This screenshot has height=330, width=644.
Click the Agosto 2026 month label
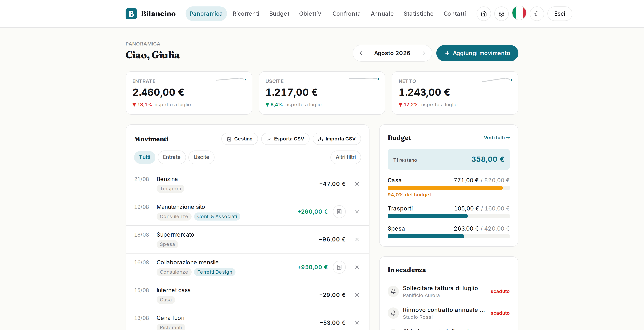point(392,53)
